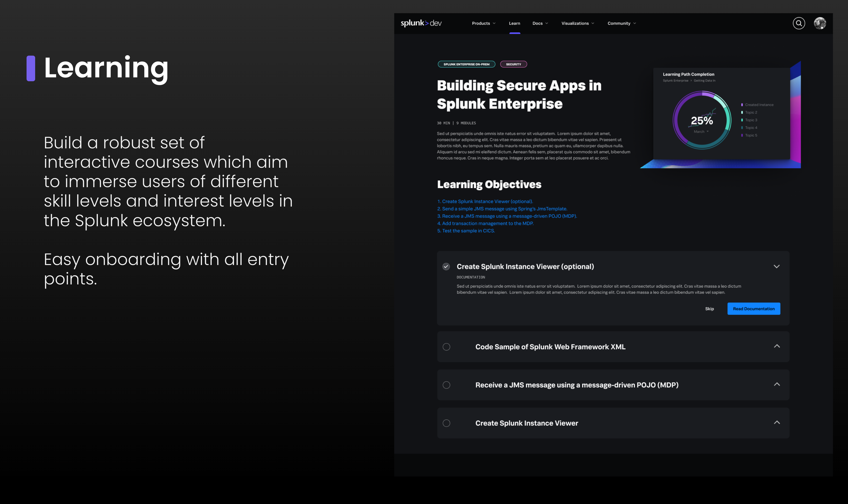Open the Community menu
848x504 pixels.
(622, 23)
